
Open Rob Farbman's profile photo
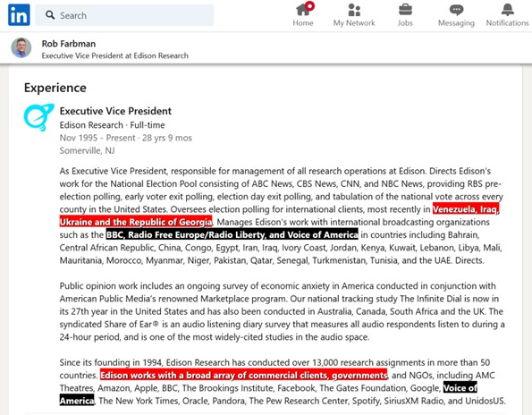tap(21, 47)
